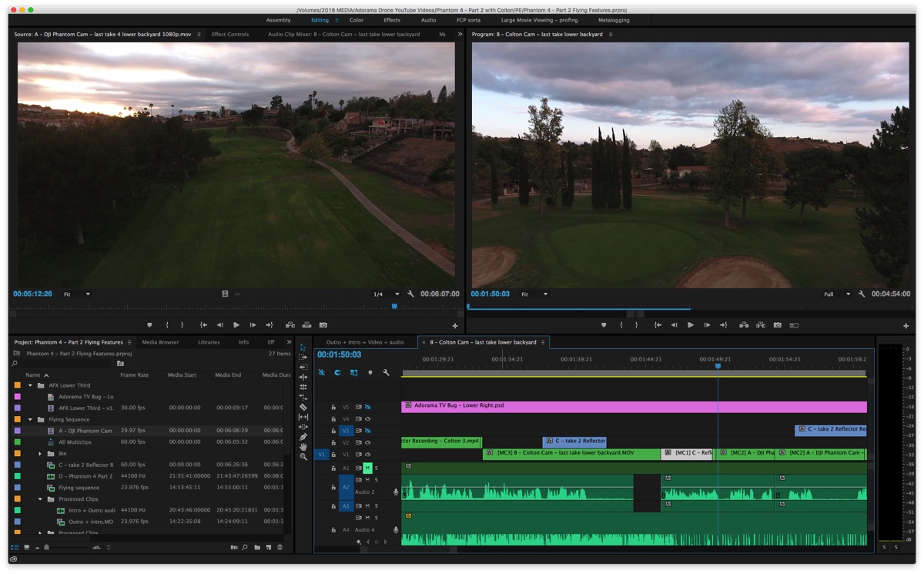The width and height of the screenshot is (924, 574).
Task: Open the Source monitor 1/4 resolution dropdown
Action: point(387,294)
